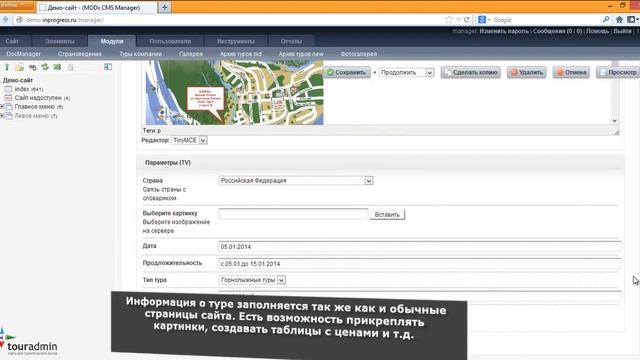Select the Модули top menu tab
This screenshot has height=360, width=640.
112,41
